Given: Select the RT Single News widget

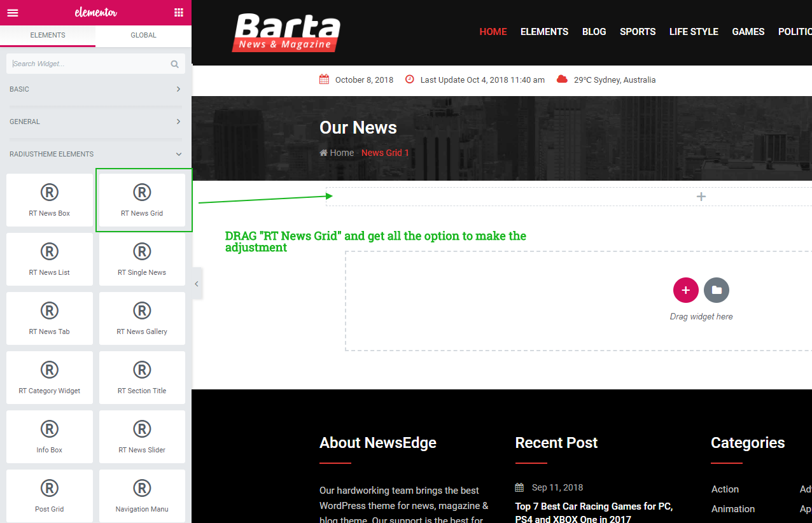Looking at the screenshot, I should coord(142,259).
